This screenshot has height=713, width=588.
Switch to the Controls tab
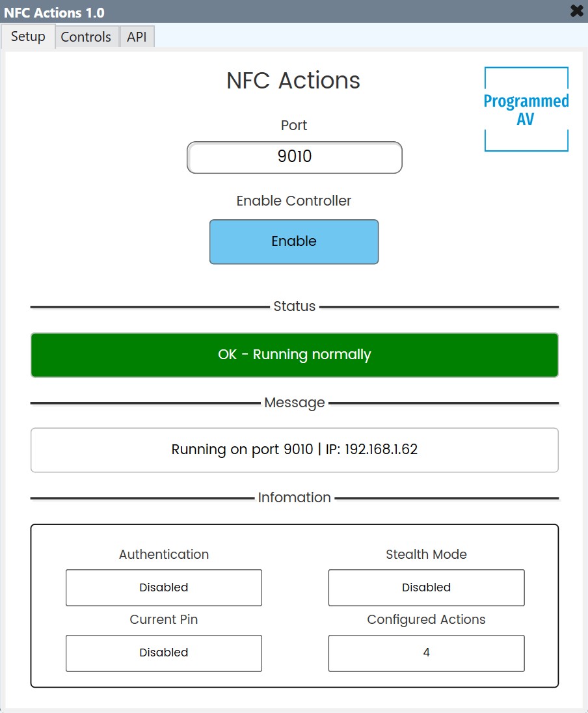86,36
